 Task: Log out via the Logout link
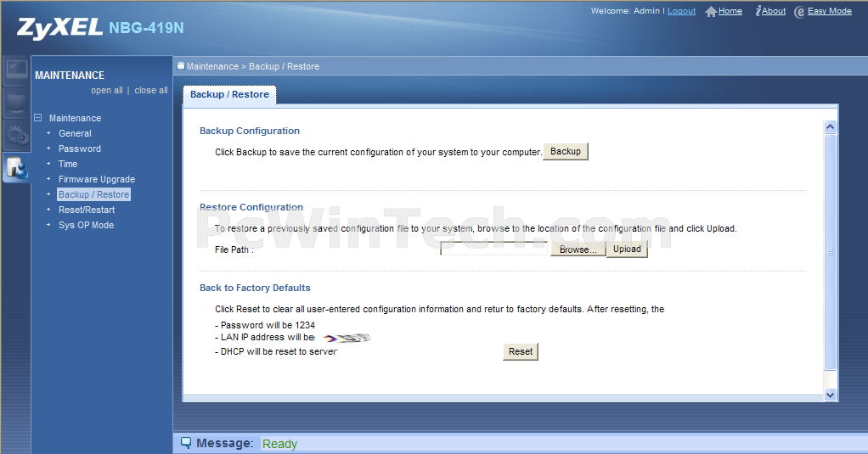coord(681,11)
